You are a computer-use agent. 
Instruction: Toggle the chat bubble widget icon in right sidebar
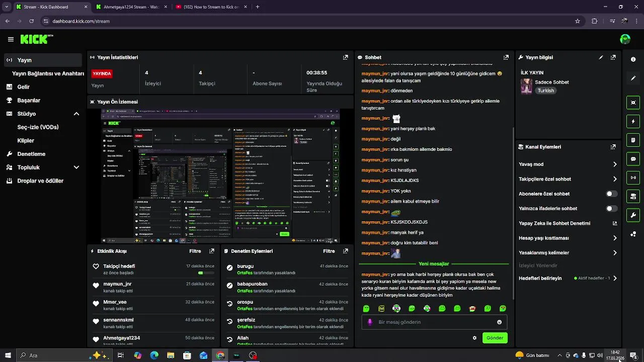[633, 159]
